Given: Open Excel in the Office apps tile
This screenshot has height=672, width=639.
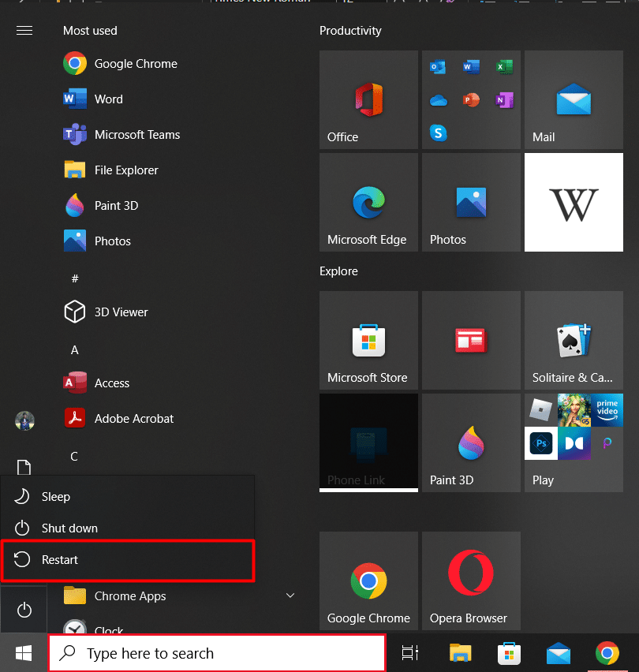Looking at the screenshot, I should point(504,67).
